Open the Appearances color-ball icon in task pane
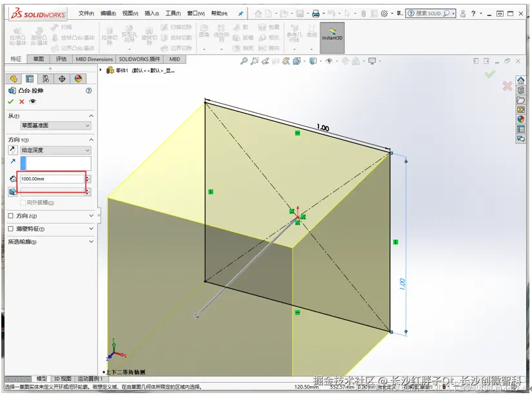 [x=521, y=119]
